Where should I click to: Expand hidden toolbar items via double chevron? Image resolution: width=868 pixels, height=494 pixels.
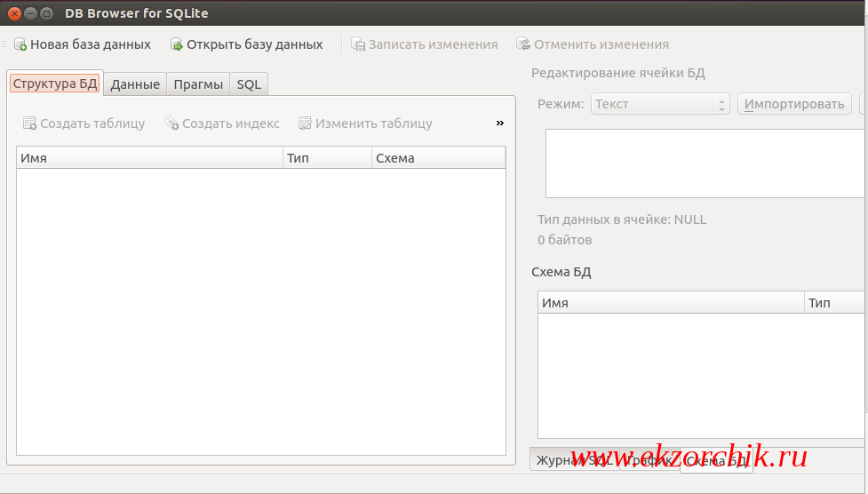[500, 123]
